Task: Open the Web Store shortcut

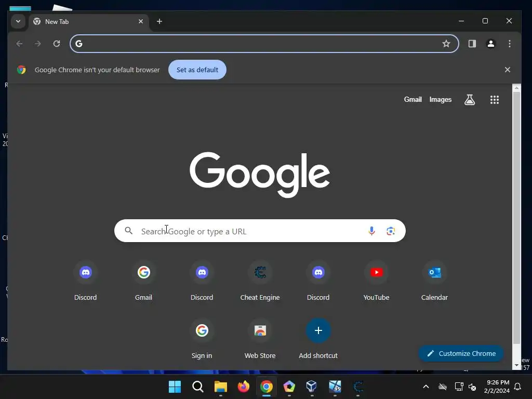Action: tap(260, 339)
